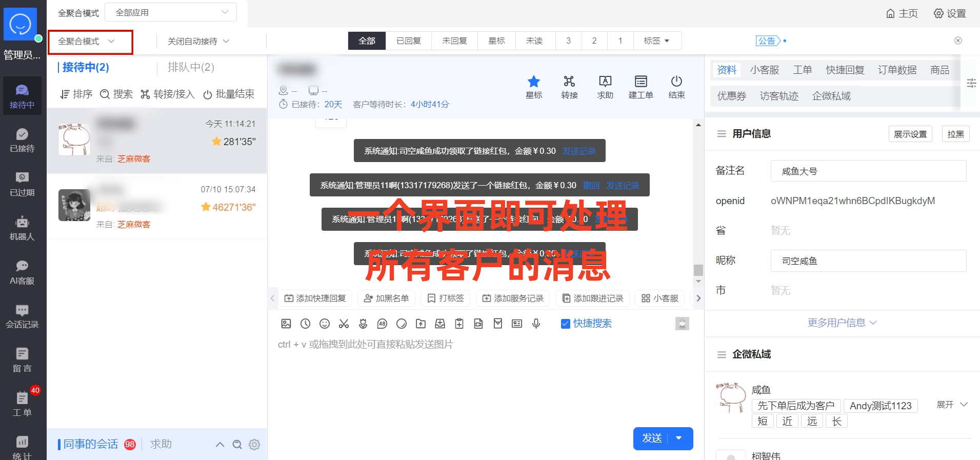Open the 标签 filter dropdown
Screen dimensions: 980x460
pos(657,41)
